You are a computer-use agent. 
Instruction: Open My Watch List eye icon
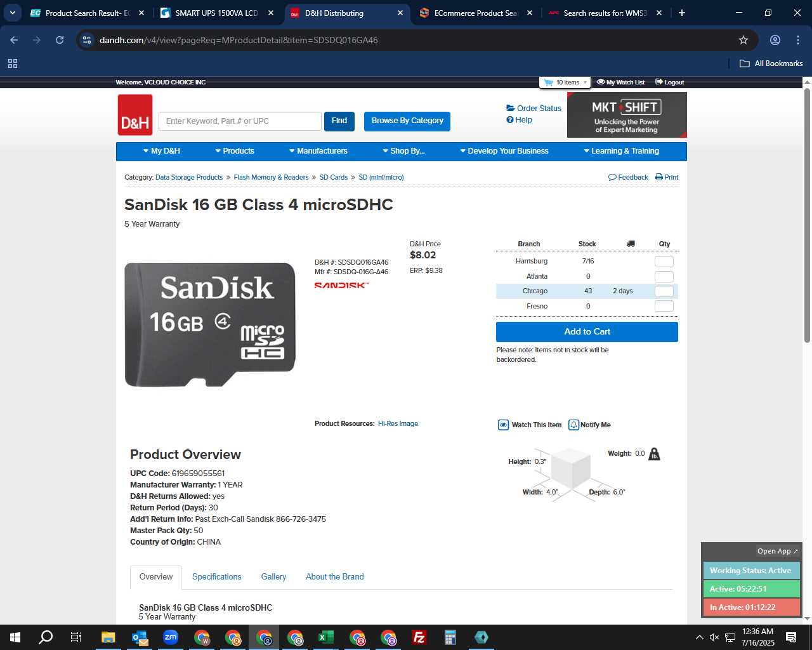pos(601,82)
